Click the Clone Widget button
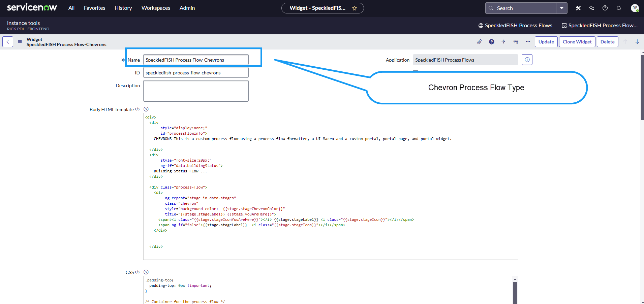Screen dimensions: 644x304 [577, 42]
